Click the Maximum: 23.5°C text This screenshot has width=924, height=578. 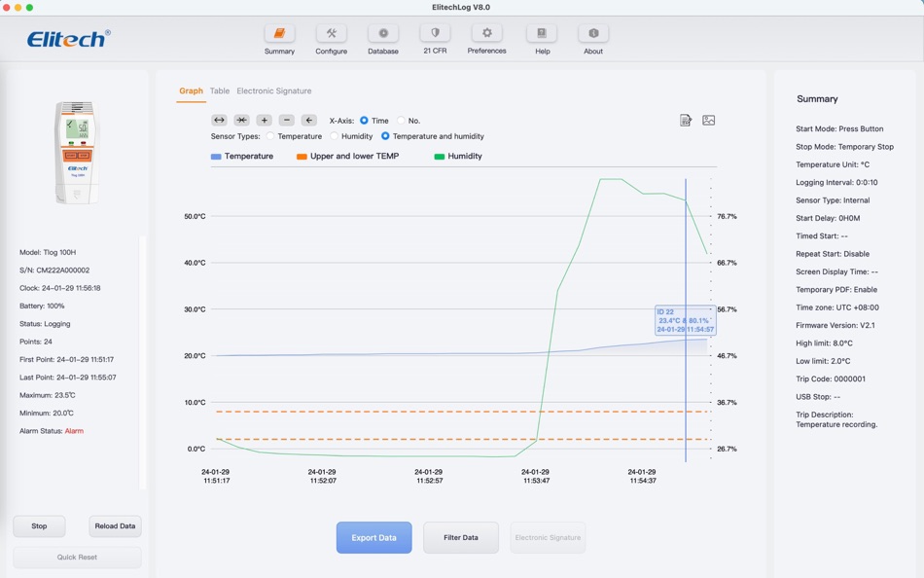click(47, 395)
